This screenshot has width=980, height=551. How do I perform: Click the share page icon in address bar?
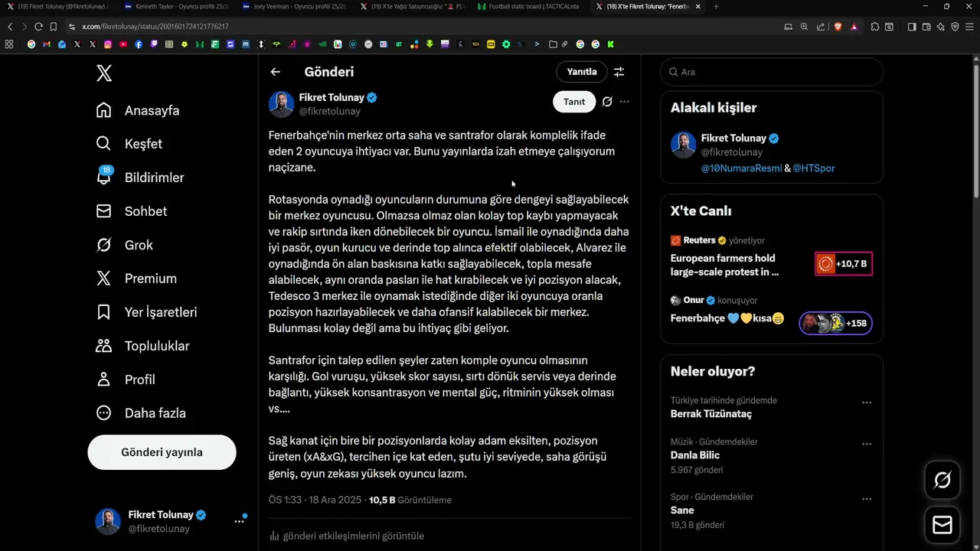click(x=821, y=27)
